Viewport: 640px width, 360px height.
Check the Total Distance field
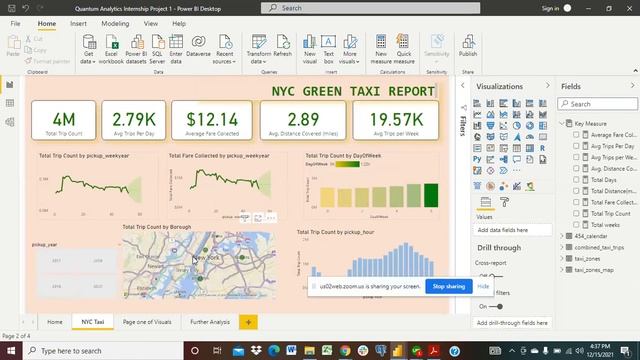(576, 191)
